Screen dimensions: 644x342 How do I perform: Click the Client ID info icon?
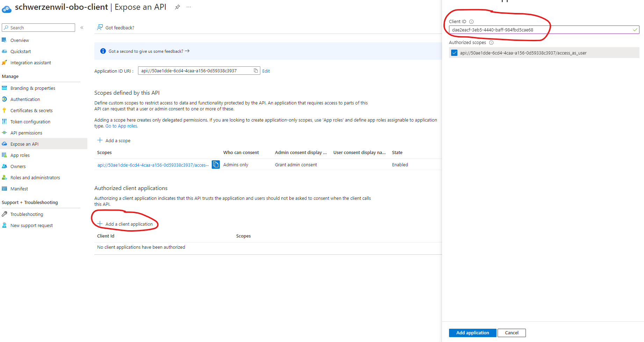coord(471,22)
